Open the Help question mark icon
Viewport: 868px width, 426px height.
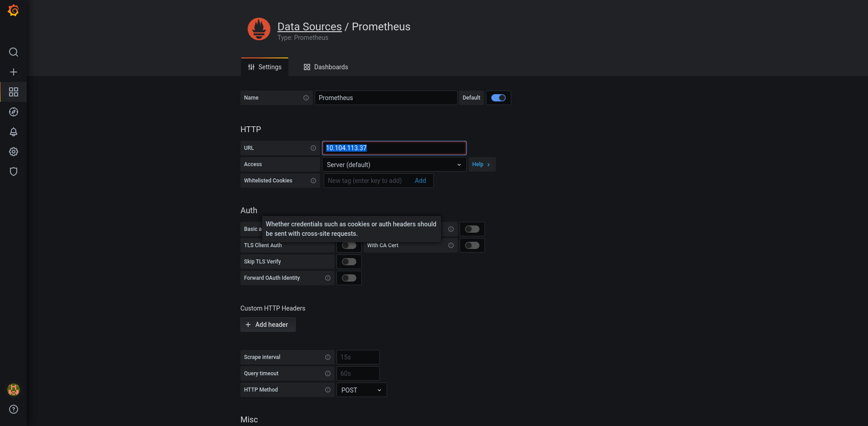14,409
